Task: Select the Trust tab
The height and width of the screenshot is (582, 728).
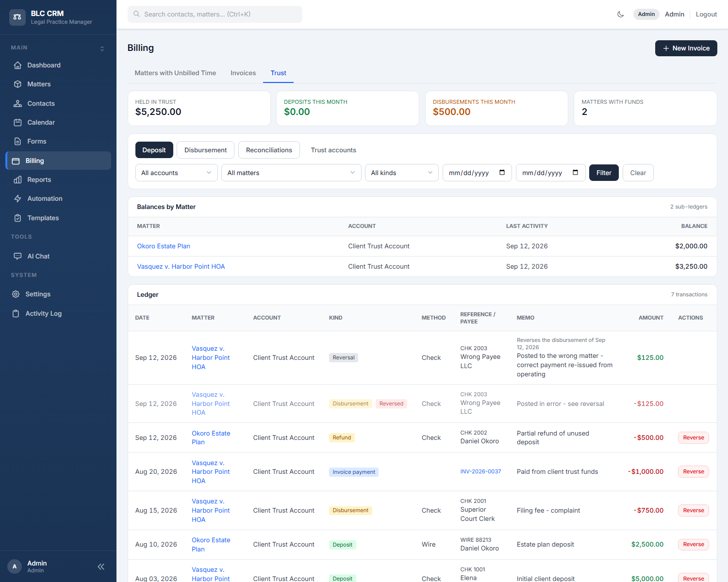Action: tap(279, 73)
